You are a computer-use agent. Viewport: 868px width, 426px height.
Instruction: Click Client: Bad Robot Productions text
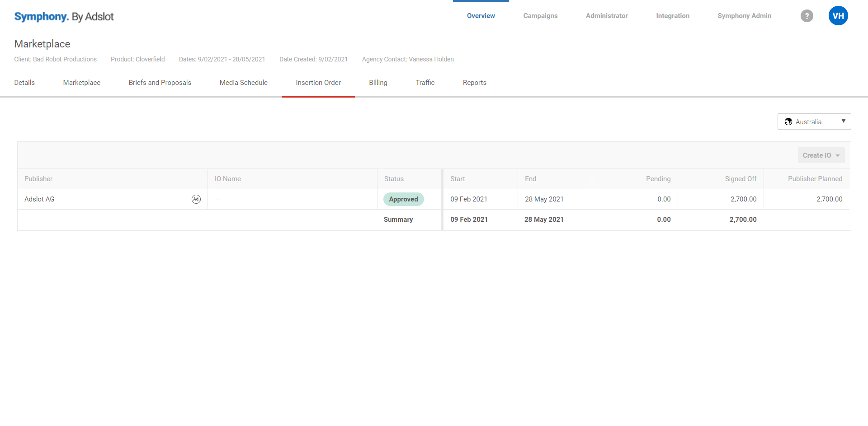(55, 59)
